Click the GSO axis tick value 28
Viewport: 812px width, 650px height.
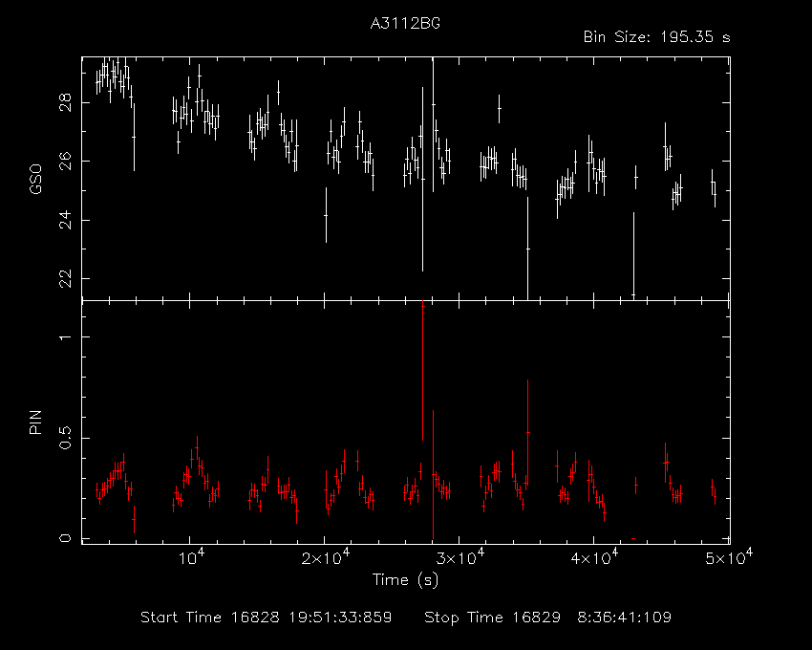click(x=65, y=102)
